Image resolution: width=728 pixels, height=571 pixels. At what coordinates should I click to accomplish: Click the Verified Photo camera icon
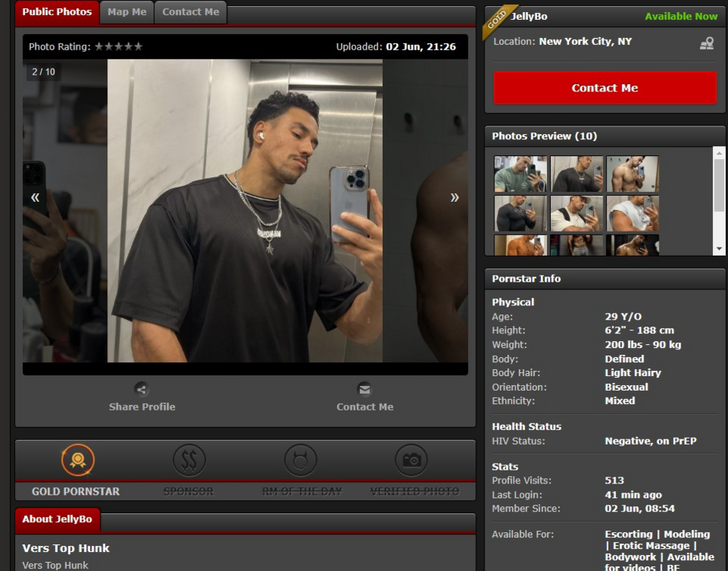[412, 460]
